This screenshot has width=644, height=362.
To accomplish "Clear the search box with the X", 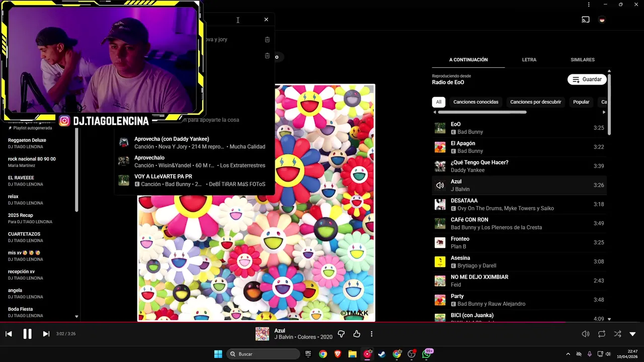I will point(266,20).
